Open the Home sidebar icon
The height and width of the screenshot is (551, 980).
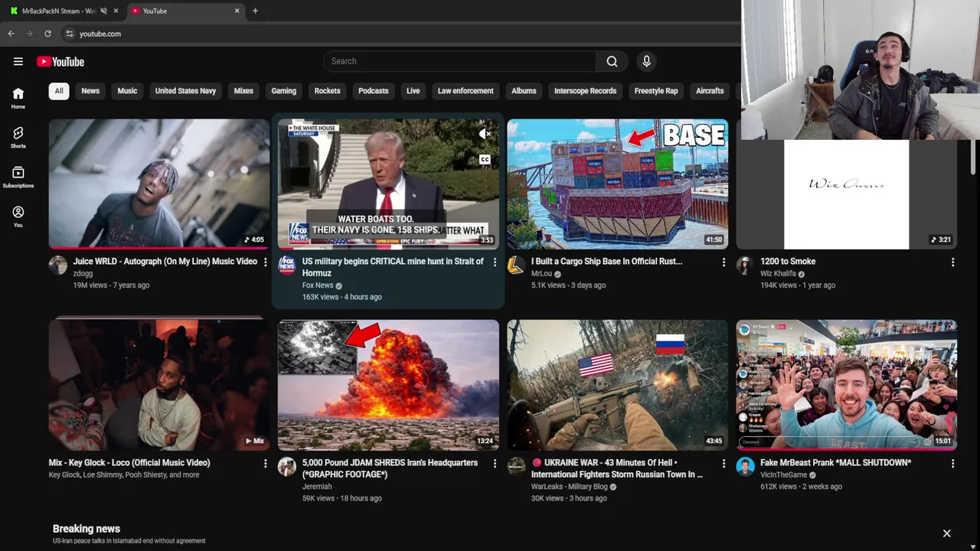18,98
